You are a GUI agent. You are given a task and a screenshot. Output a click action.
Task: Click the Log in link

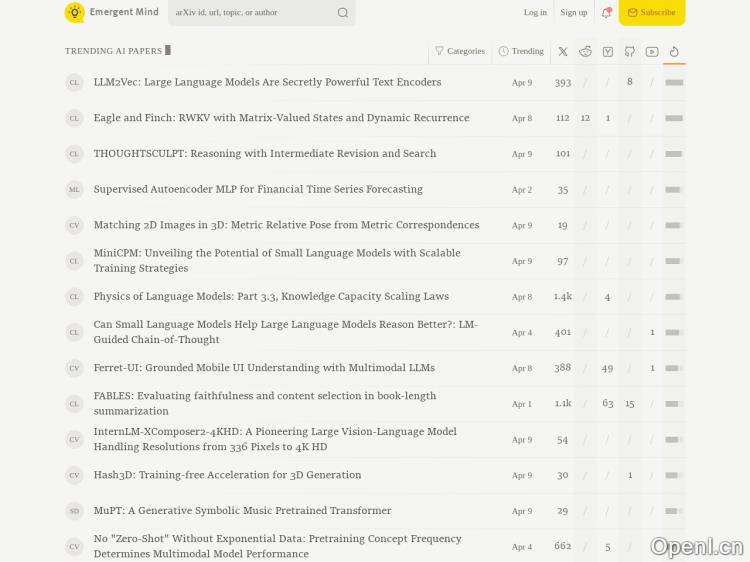pos(535,12)
